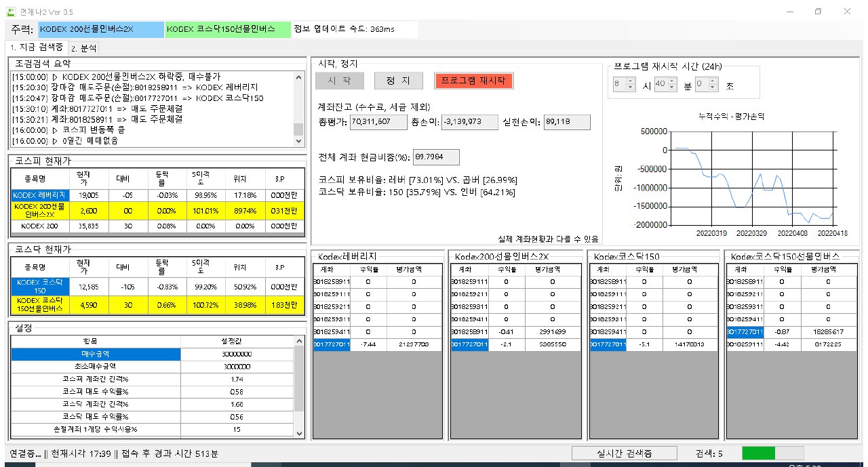The height and width of the screenshot is (467, 868).
Task: Click the 설정 table scroll-down arrow
Action: tap(298, 435)
